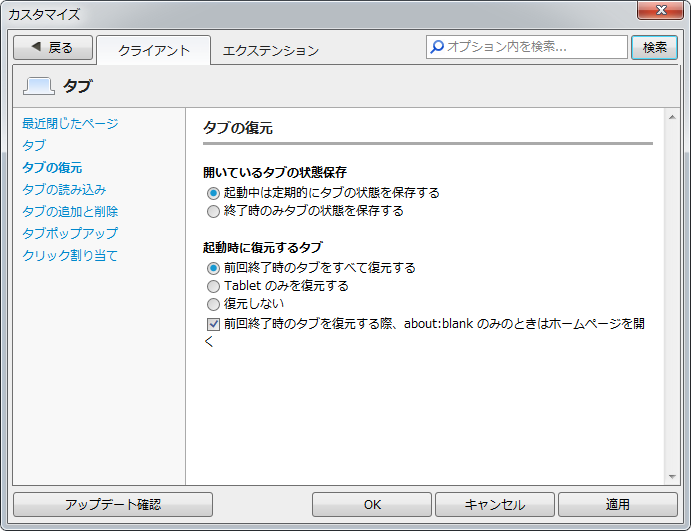This screenshot has height=531, width=691.
Task: Select タブの復元 in the sidebar
Action: pyautogui.click(x=52, y=167)
